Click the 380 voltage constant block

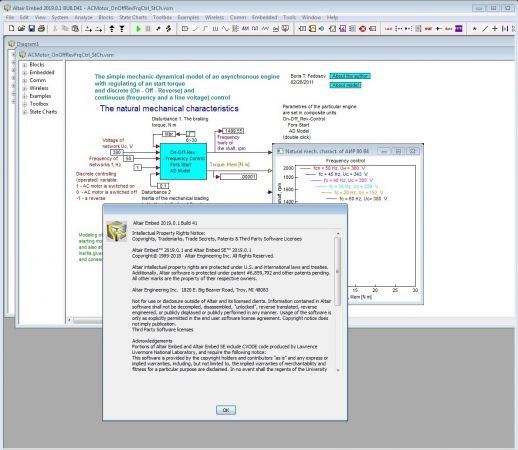[117, 152]
